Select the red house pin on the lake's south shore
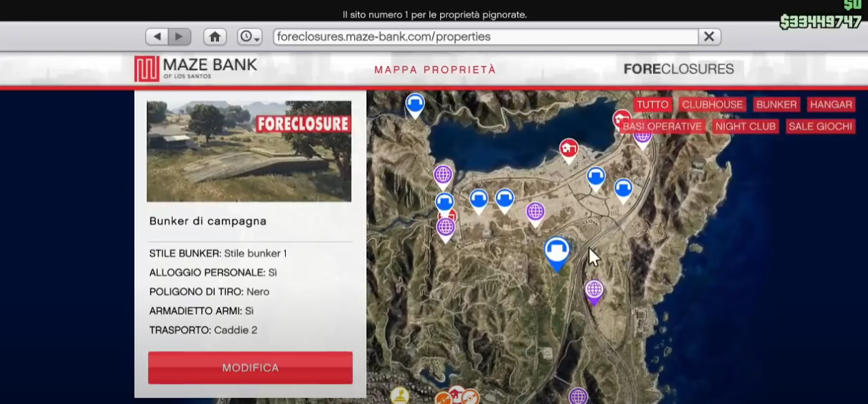The width and height of the screenshot is (868, 404). pyautogui.click(x=568, y=150)
